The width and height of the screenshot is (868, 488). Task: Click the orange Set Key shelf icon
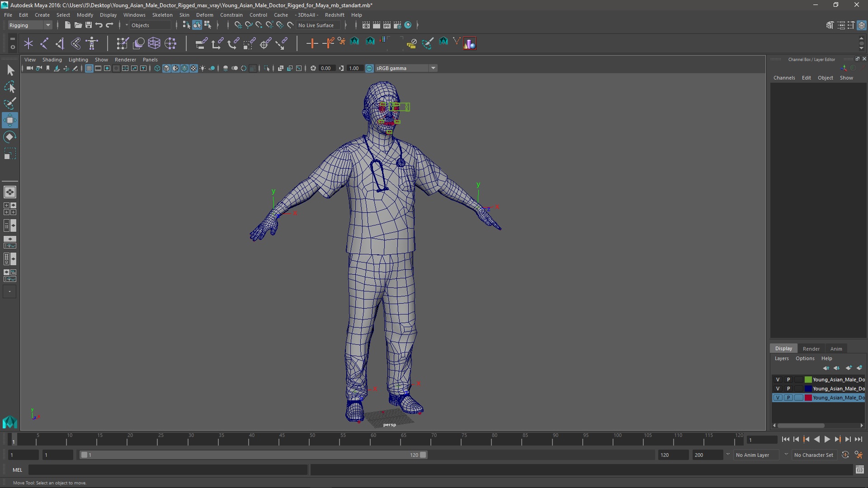312,43
